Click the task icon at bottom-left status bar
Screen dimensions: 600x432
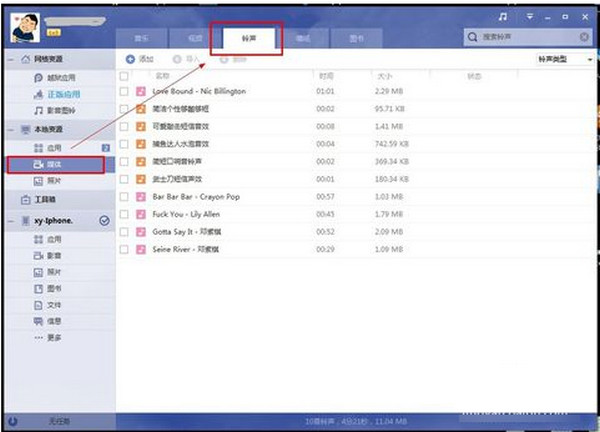coord(12,421)
